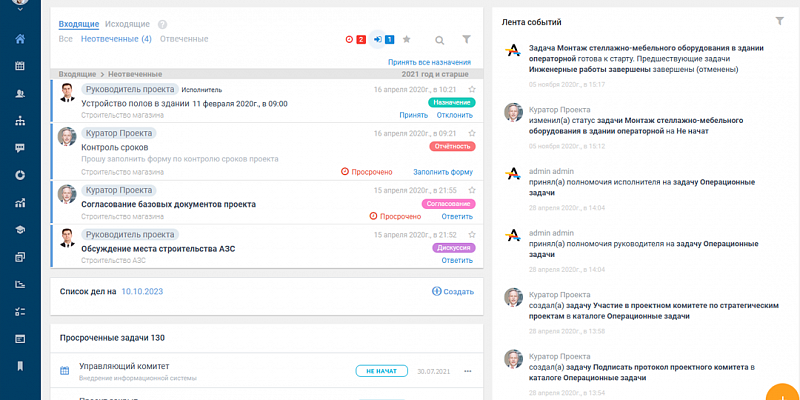Select the Неотвеченные (4) tab
Image resolution: width=800 pixels, height=400 pixels.
click(116, 39)
